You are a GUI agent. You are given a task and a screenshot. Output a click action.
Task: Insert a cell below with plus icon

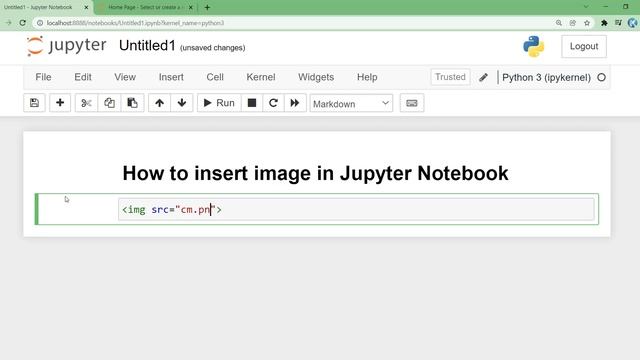tap(60, 103)
